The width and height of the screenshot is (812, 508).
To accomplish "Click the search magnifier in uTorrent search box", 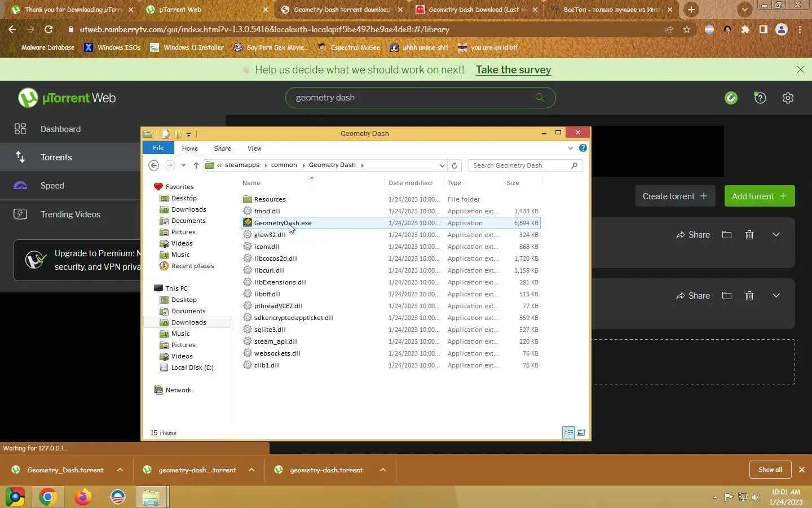I will (540, 98).
